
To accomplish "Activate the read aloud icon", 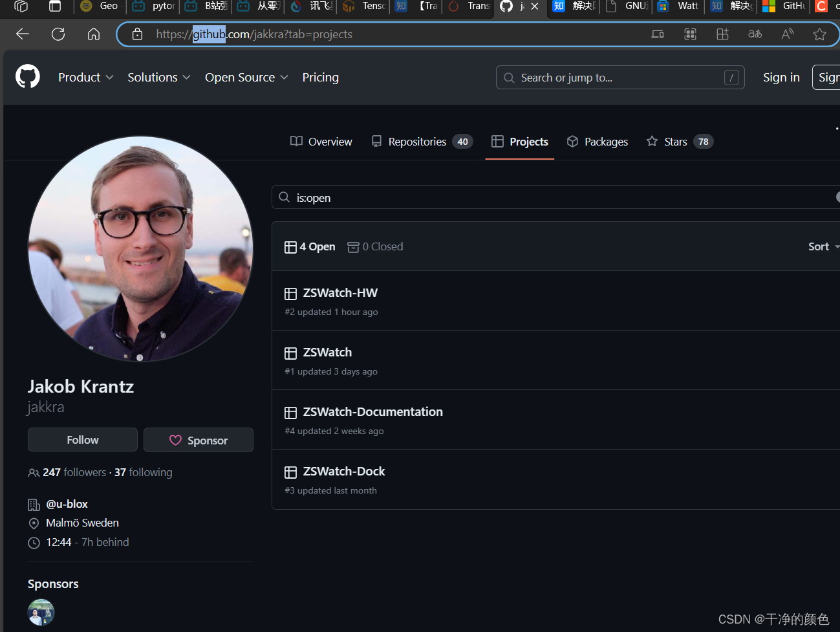I will [787, 34].
